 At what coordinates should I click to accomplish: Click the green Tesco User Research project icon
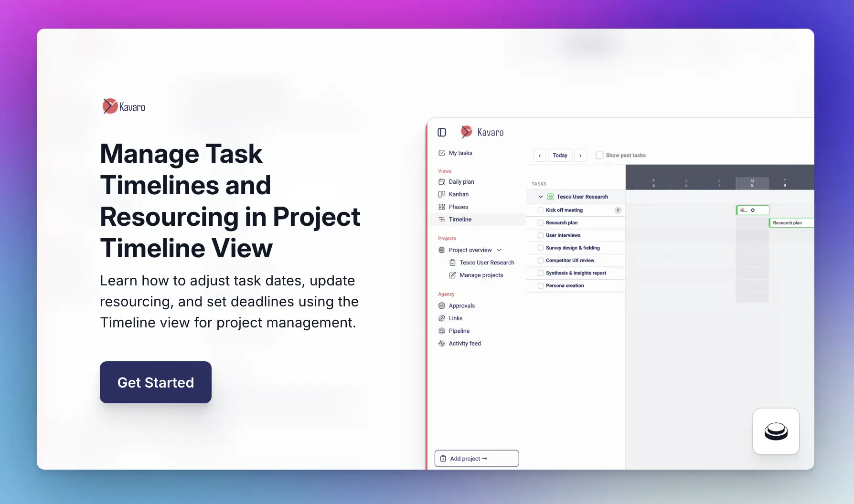click(551, 197)
